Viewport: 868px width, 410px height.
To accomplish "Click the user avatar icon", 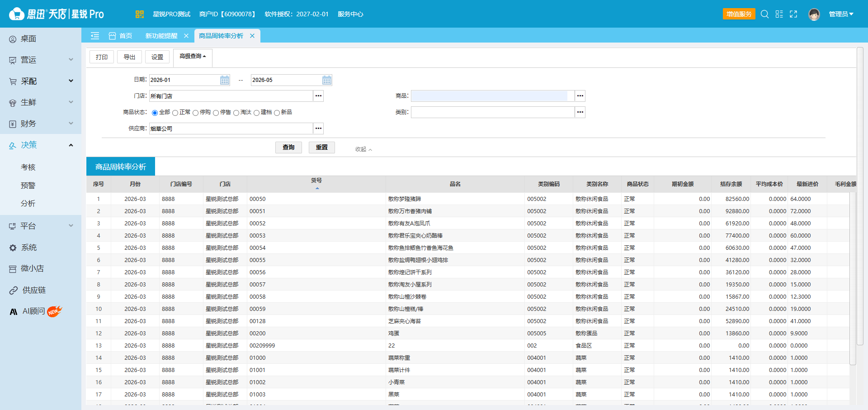I will 814,14.
